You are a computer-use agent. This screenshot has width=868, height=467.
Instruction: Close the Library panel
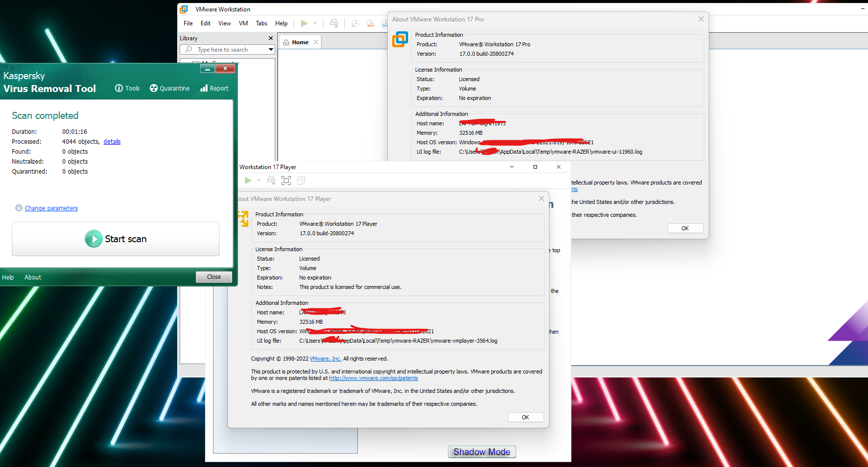point(271,38)
